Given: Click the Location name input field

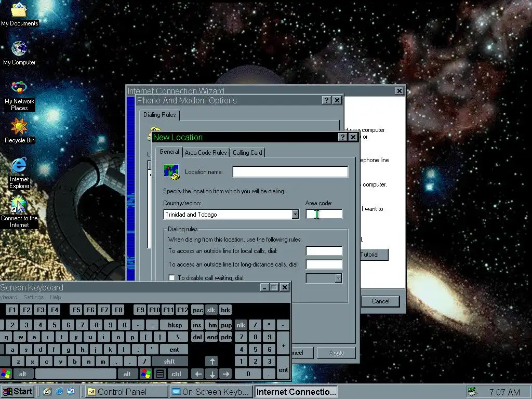Looking at the screenshot, I should [290, 171].
